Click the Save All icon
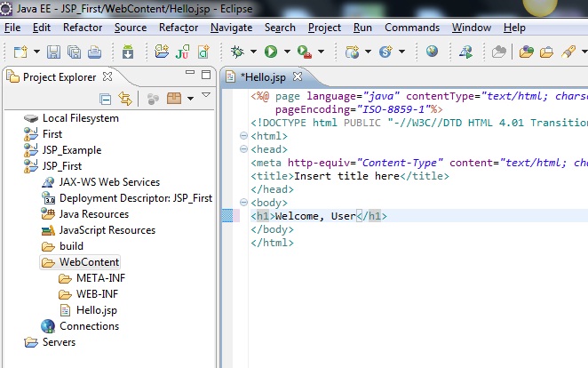 click(x=74, y=52)
